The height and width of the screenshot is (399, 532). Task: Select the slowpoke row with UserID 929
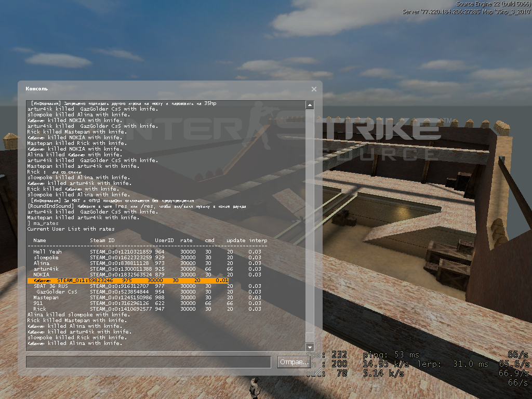pyautogui.click(x=147, y=258)
